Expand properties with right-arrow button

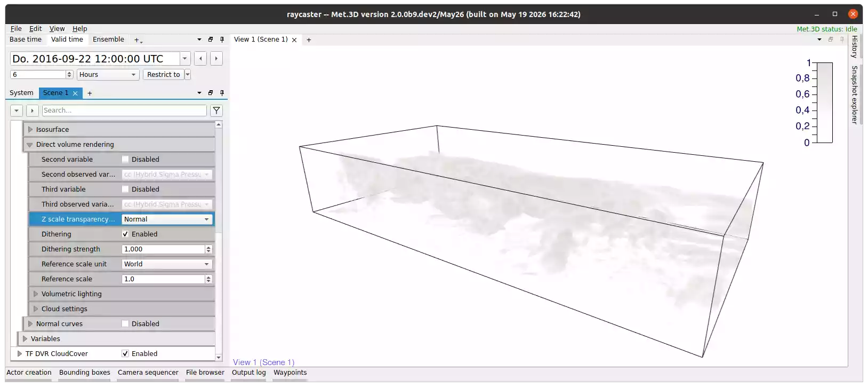(33, 110)
